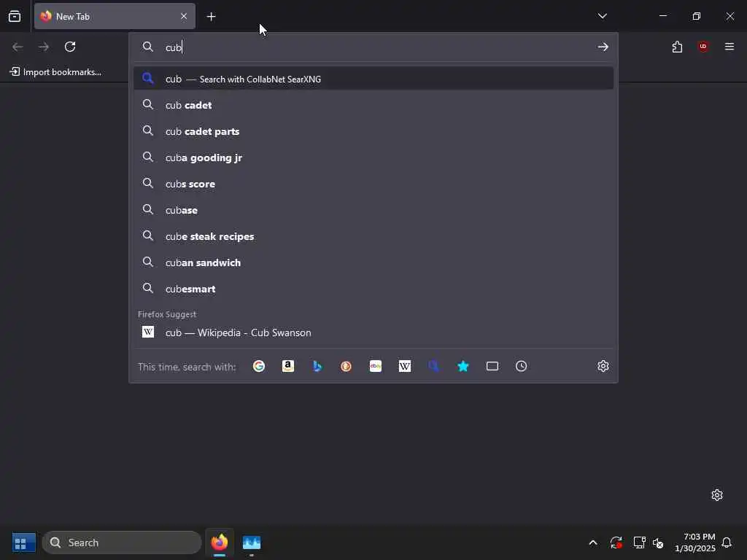Open search settings gear in dropdown
This screenshot has height=560, width=747.
[x=603, y=366]
